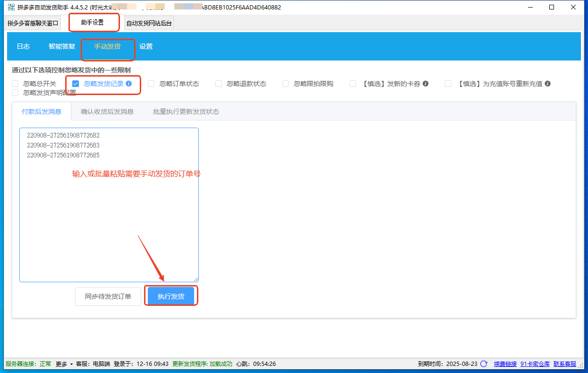Open the 续费链接 link
The image size is (588, 373).
tap(505, 364)
